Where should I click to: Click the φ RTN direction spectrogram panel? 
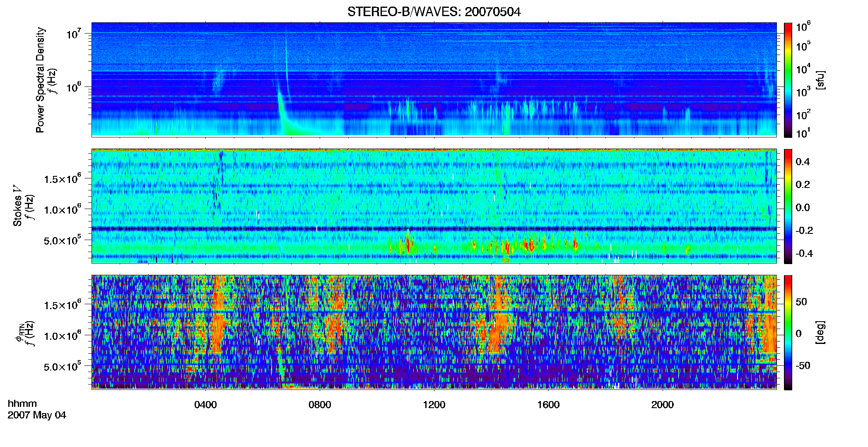click(x=434, y=332)
